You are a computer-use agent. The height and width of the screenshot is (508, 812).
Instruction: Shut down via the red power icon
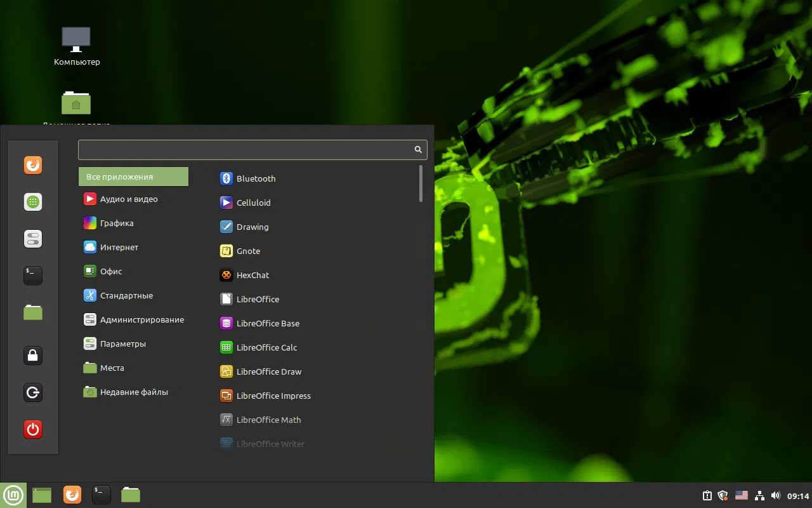tap(32, 429)
